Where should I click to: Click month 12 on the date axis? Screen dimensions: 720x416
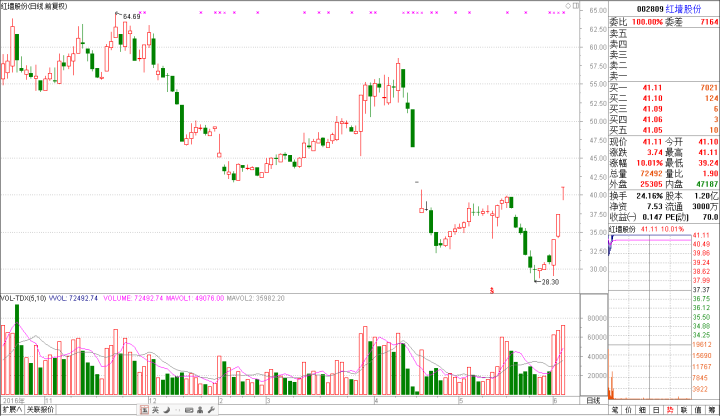(x=152, y=401)
